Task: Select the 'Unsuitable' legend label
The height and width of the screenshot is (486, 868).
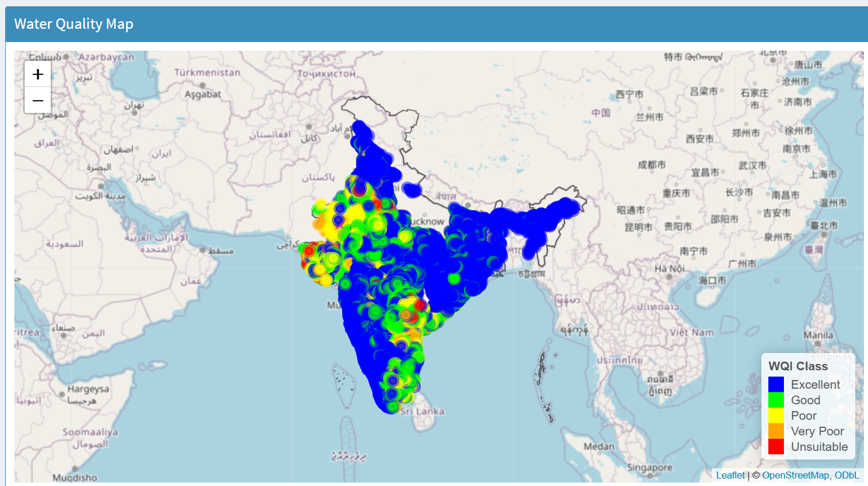Action: tap(819, 446)
